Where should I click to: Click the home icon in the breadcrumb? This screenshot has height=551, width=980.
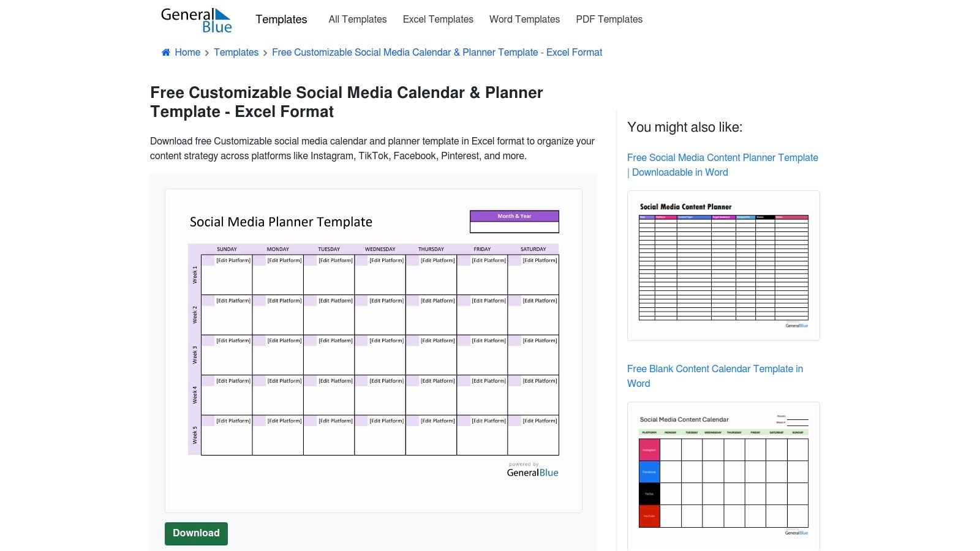pyautogui.click(x=165, y=52)
